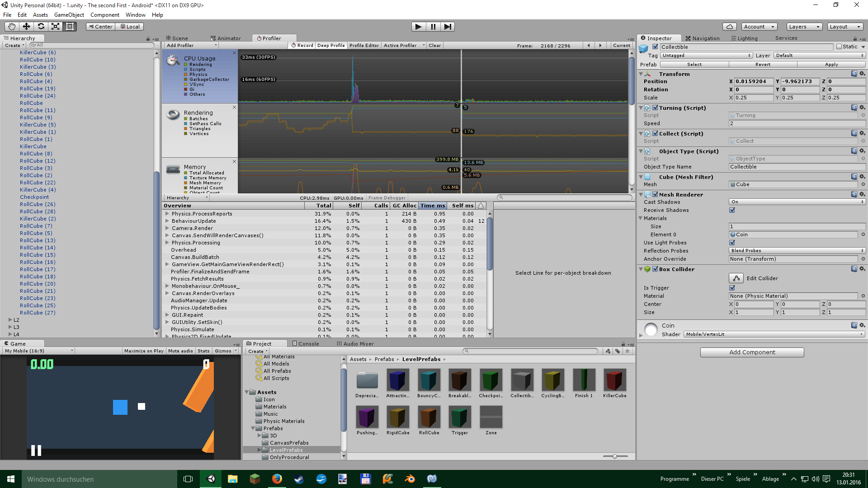Click the prefab Revert button
Image resolution: width=868 pixels, height=488 pixels.
(x=763, y=65)
